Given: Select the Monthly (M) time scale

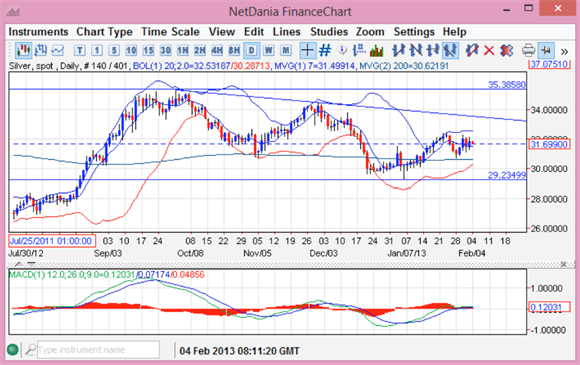Looking at the screenshot, I should 286,50.
